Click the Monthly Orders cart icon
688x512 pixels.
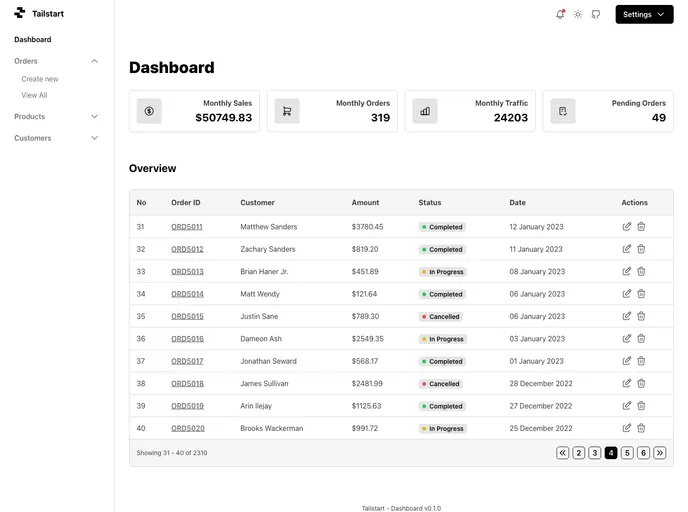coord(287,111)
